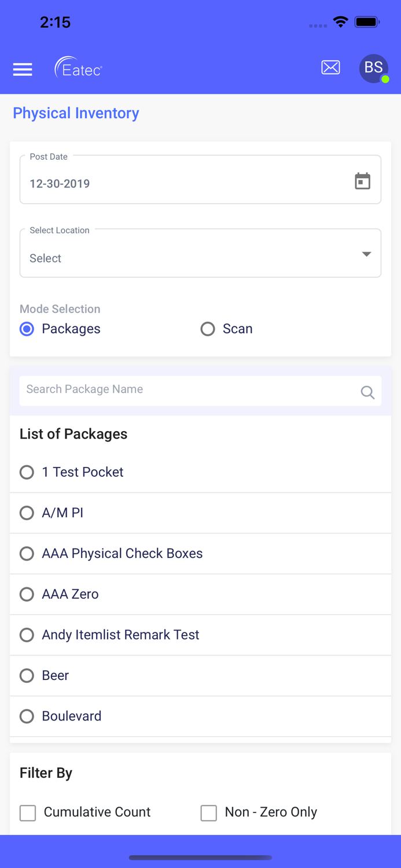Open the hamburger navigation menu
The height and width of the screenshot is (868, 401).
tap(23, 69)
